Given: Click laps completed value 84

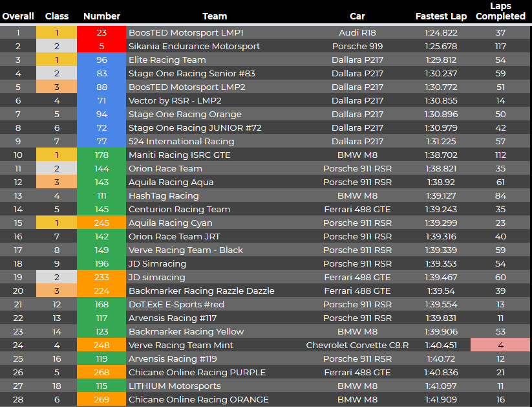Looking at the screenshot, I should (x=500, y=195).
